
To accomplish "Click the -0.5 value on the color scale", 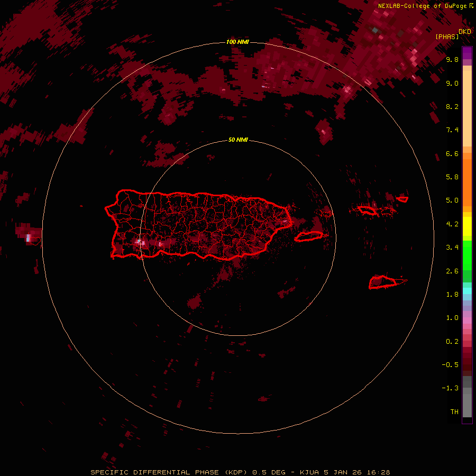I will click(450, 365).
